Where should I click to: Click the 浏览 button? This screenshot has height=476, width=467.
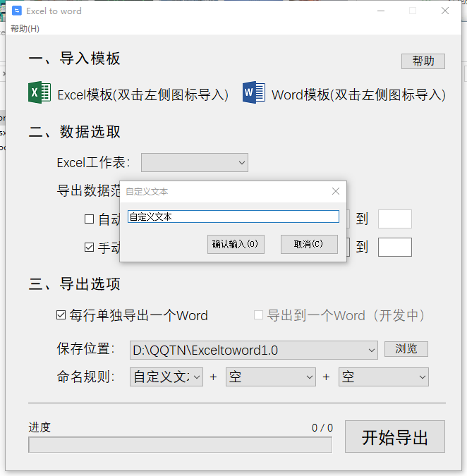(x=406, y=349)
